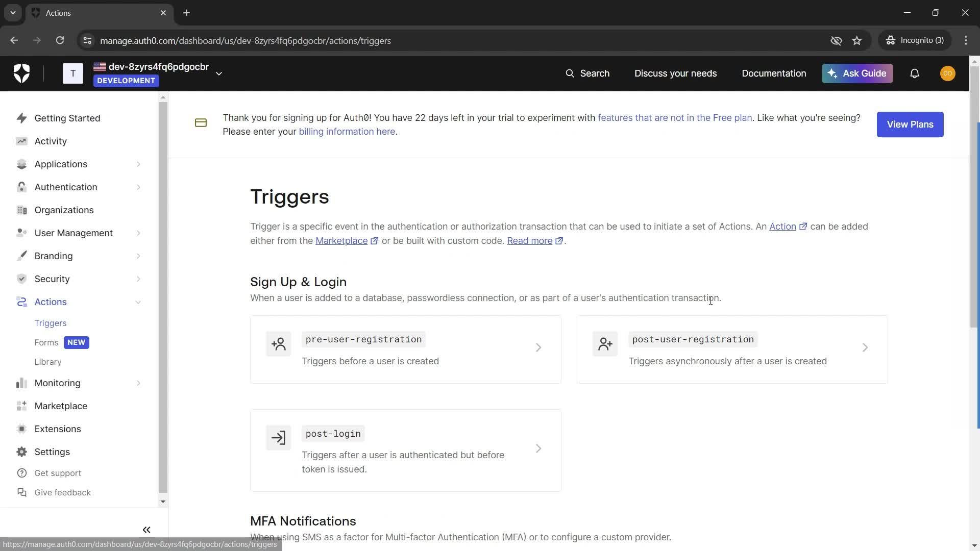980x551 pixels.
Task: Open the notifications bell
Action: coord(915,73)
